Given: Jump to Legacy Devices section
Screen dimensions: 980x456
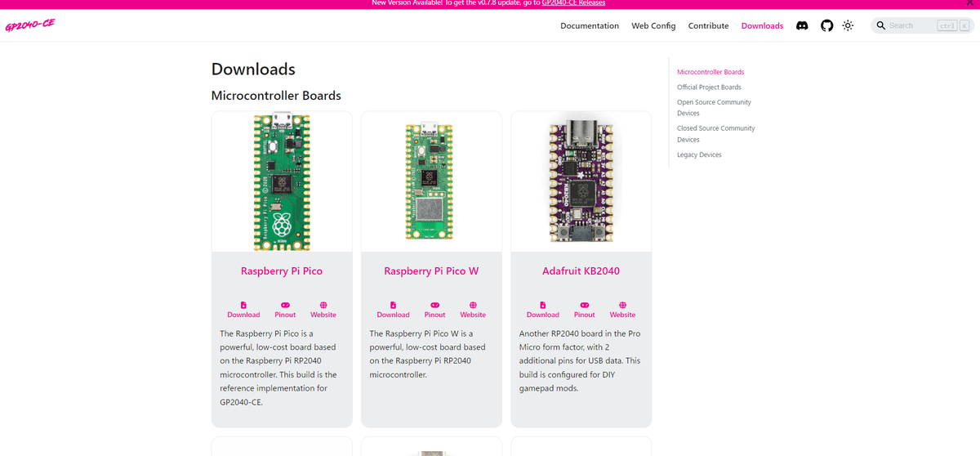Looking at the screenshot, I should coord(699,154).
